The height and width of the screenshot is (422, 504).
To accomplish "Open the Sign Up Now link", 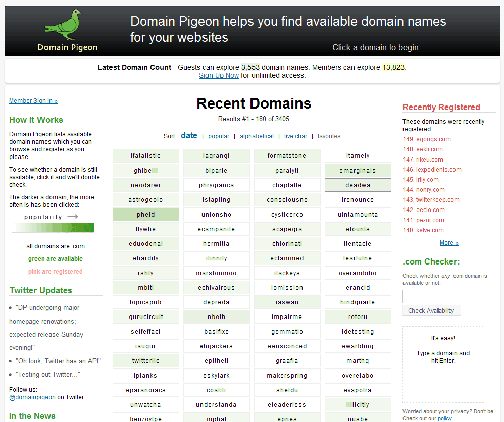I will coord(219,75).
